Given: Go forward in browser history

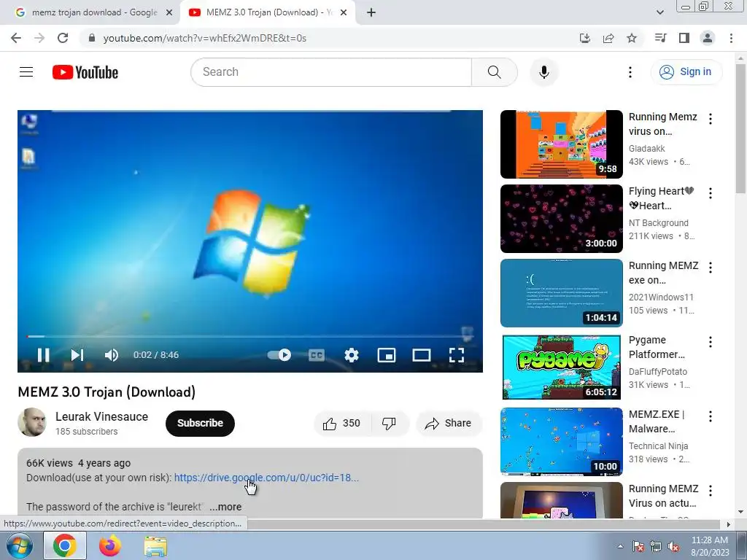Looking at the screenshot, I should click(x=39, y=38).
